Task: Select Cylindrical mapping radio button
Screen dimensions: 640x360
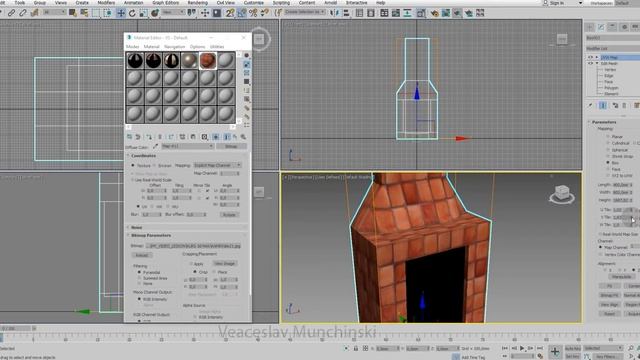Action: coord(608,143)
